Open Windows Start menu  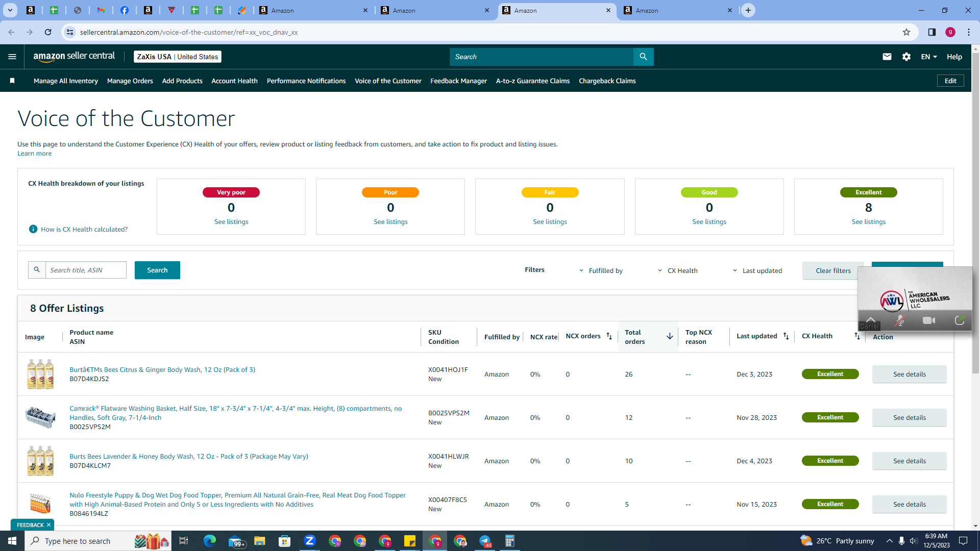click(x=12, y=541)
